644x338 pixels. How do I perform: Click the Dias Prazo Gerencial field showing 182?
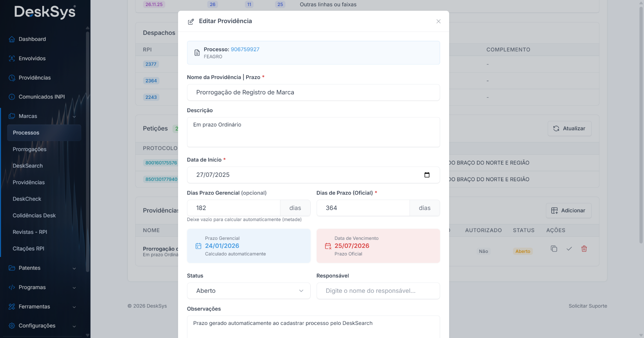(233, 208)
